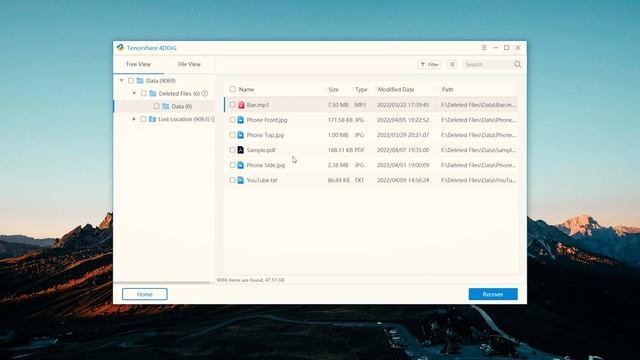Viewport: 640px width, 360px height.
Task: Click the search magnifier icon
Action: (518, 64)
